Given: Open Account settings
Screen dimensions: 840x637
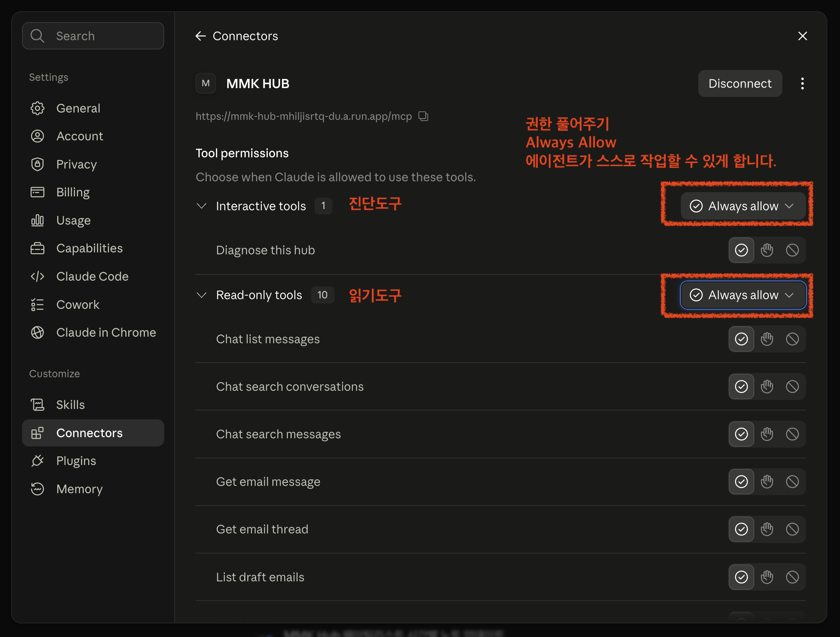Looking at the screenshot, I should click(x=93, y=136).
